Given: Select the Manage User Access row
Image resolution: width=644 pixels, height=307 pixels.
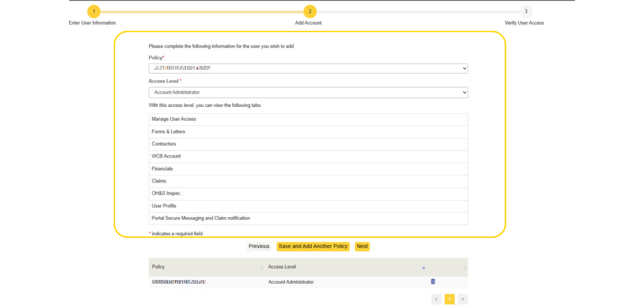Looking at the screenshot, I should click(x=308, y=119).
